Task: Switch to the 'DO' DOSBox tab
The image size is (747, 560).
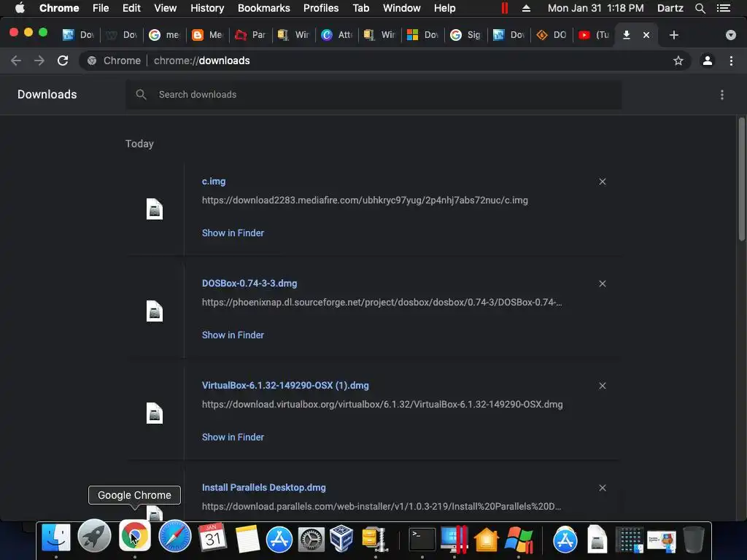Action: (x=551, y=35)
